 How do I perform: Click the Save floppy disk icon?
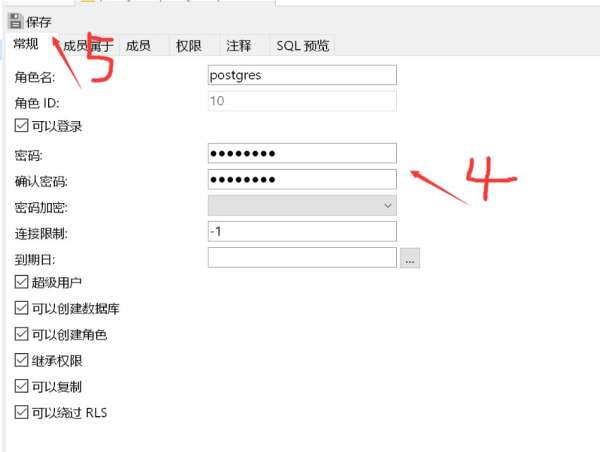15,21
